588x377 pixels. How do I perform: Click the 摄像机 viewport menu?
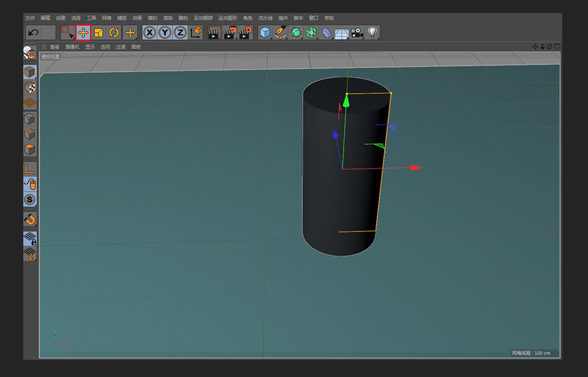73,47
